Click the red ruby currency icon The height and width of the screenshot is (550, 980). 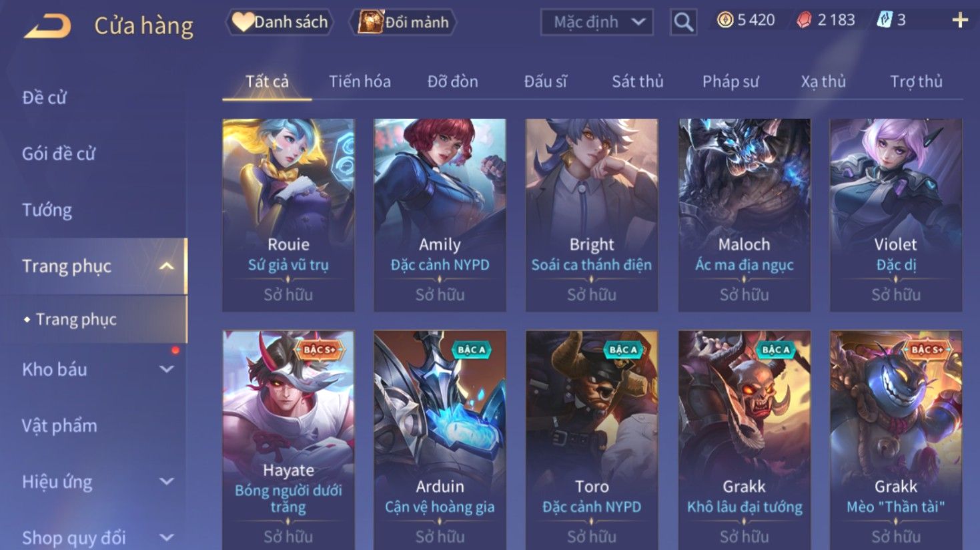click(804, 21)
